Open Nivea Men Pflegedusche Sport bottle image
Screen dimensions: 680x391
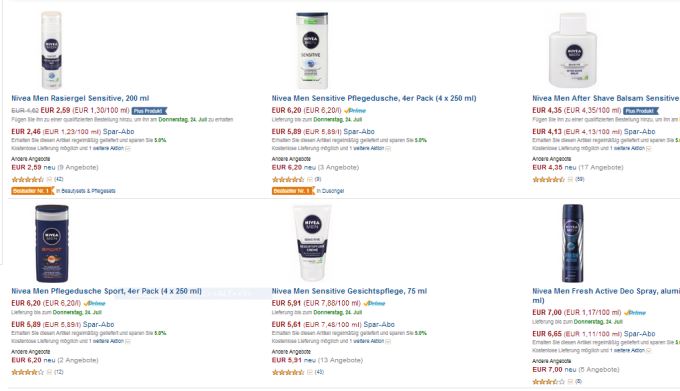[52, 243]
